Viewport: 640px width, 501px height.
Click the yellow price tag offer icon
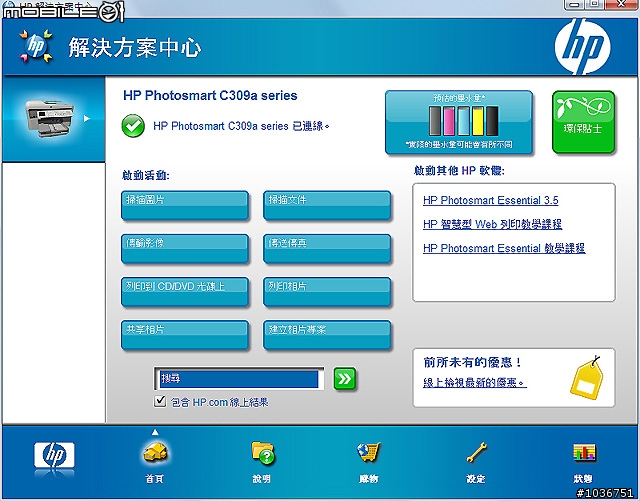[x=587, y=378]
